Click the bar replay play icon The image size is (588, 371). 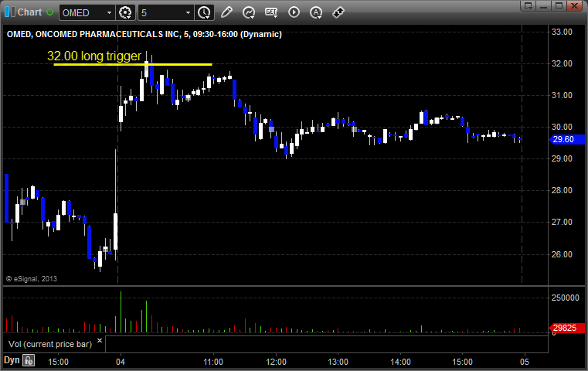click(294, 12)
